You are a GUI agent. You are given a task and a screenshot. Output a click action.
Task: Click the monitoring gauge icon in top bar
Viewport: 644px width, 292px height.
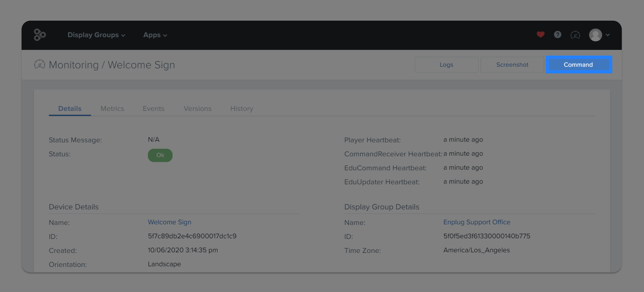point(575,35)
